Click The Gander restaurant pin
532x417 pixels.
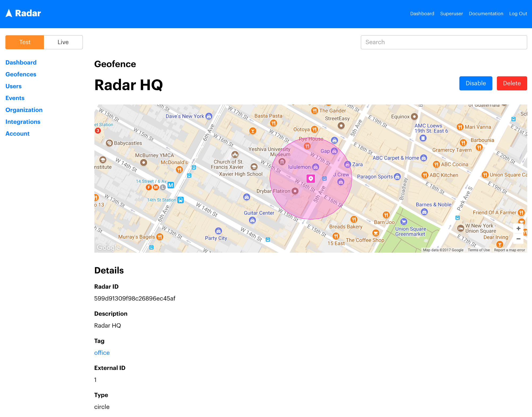point(315,111)
